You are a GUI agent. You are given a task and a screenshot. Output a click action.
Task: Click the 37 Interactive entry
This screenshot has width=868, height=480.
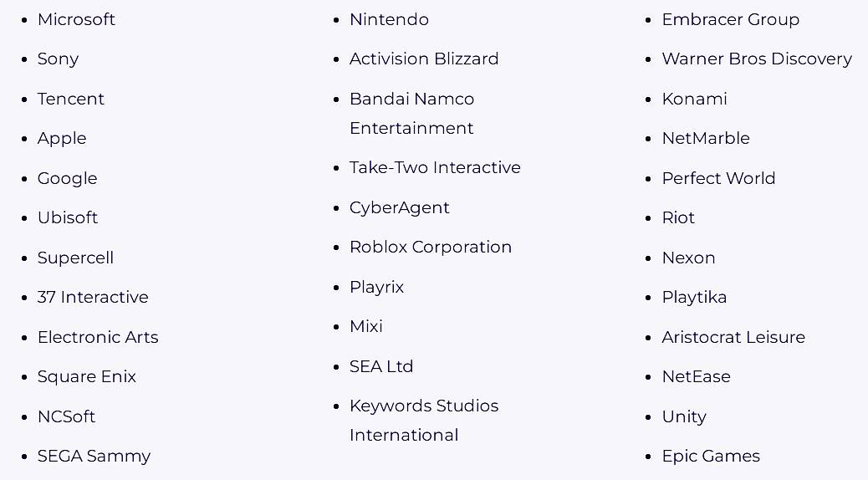(93, 297)
